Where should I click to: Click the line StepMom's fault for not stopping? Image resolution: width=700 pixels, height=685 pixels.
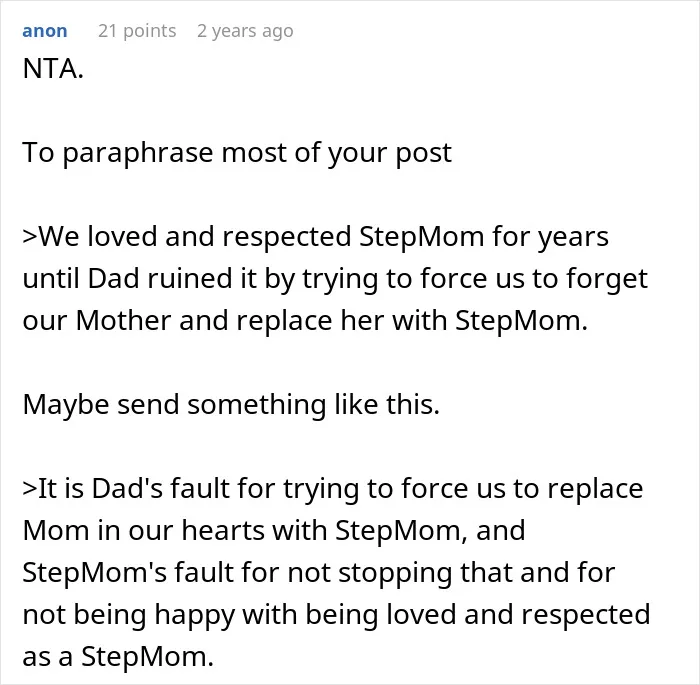[x=319, y=572]
